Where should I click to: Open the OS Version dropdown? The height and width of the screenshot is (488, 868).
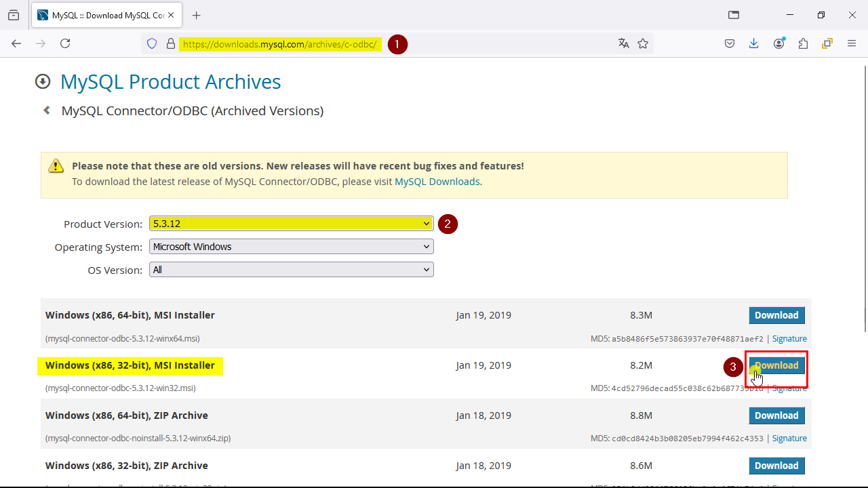(291, 270)
